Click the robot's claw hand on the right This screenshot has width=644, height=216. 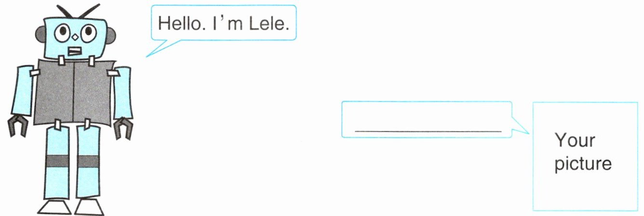point(123,127)
